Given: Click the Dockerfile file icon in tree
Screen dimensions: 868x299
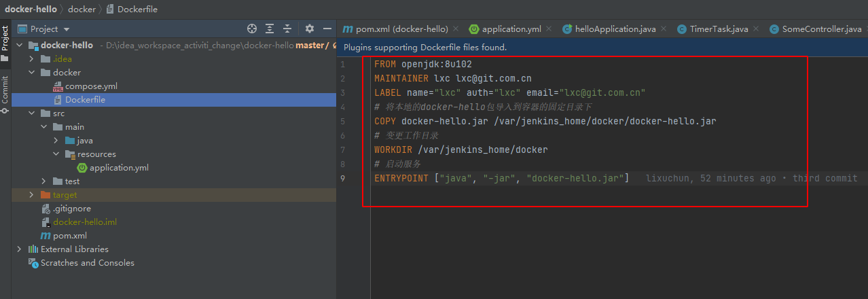Looking at the screenshot, I should (x=58, y=100).
